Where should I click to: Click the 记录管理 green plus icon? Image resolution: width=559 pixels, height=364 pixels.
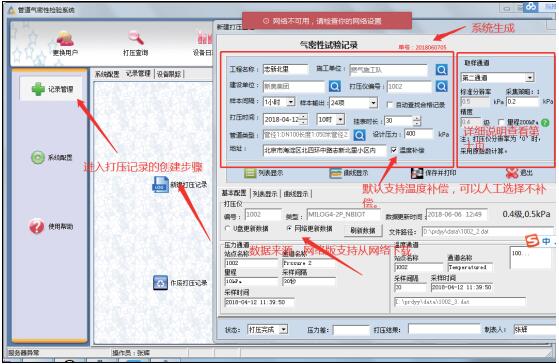[38, 89]
